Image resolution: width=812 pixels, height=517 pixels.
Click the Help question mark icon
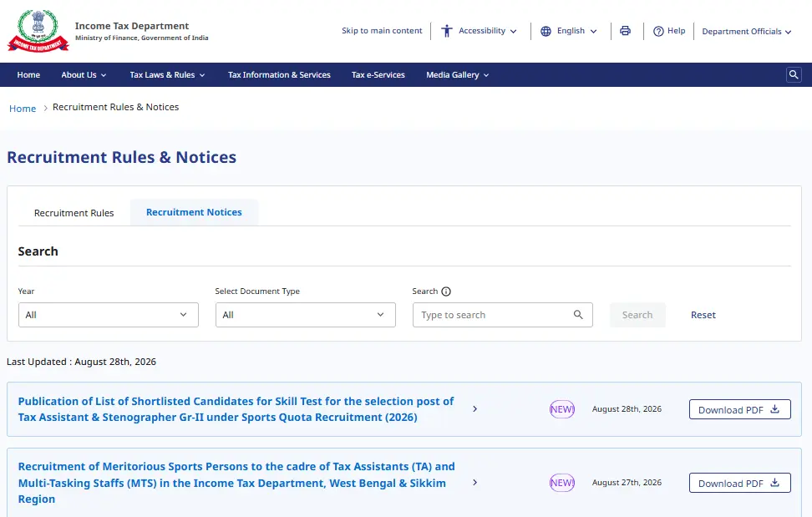[658, 31]
